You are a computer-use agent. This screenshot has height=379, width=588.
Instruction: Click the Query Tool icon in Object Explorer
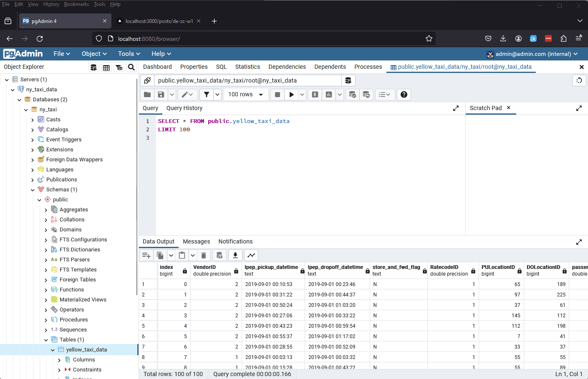coord(94,68)
